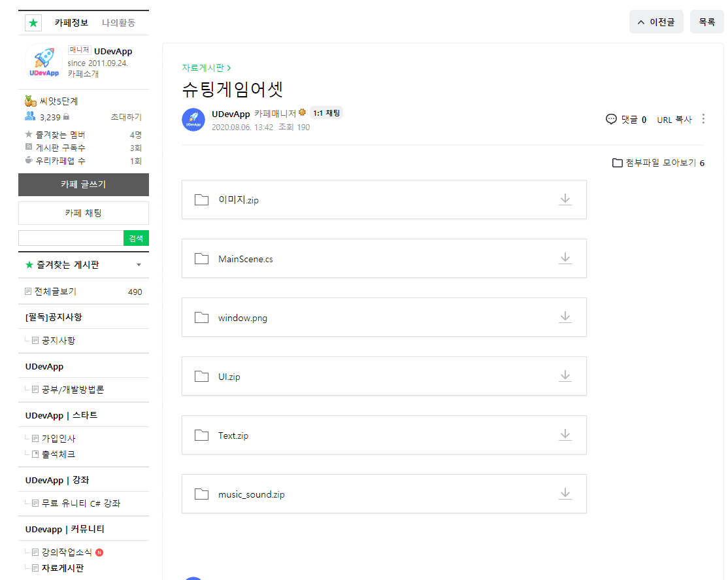Screen dimensions: 728x580
Task: Download MainScene.cs via its arrow icon
Action: [565, 258]
